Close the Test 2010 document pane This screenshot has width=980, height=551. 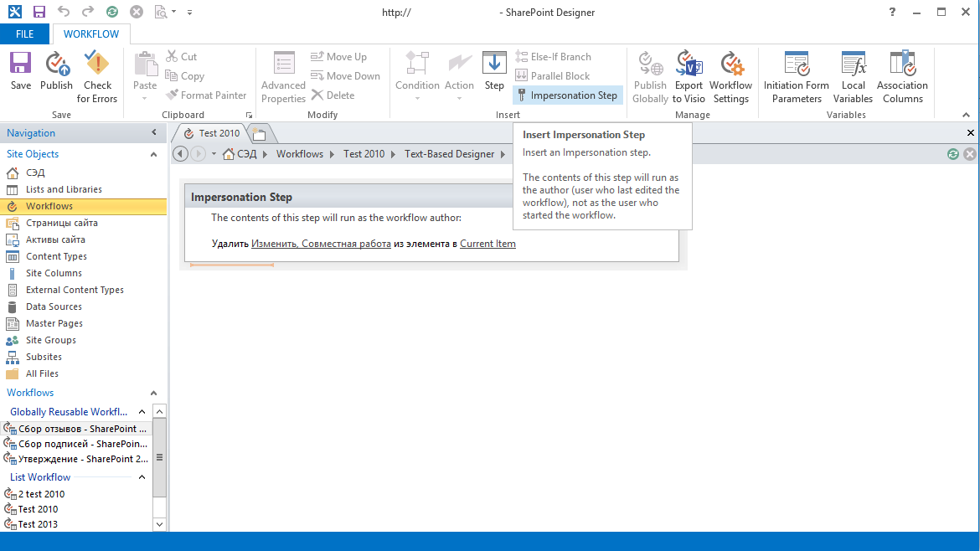click(x=970, y=132)
